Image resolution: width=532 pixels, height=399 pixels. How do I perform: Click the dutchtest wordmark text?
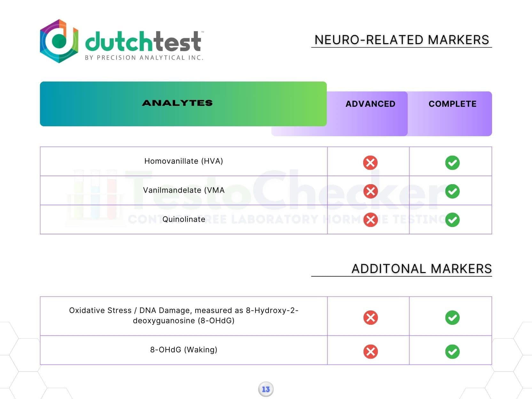click(143, 42)
